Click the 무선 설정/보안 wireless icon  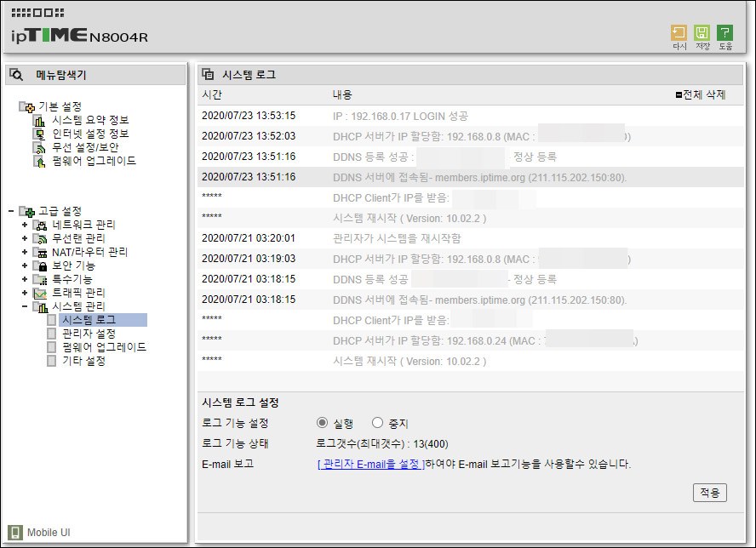[x=39, y=147]
